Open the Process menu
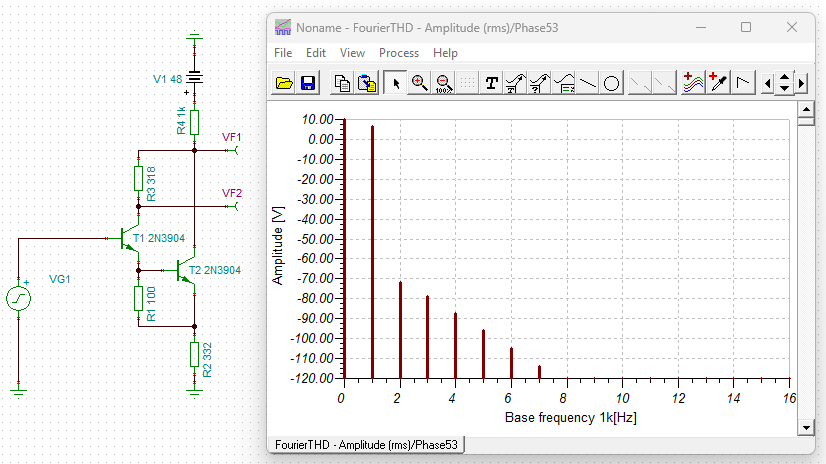The height and width of the screenshot is (464, 826). click(x=399, y=53)
